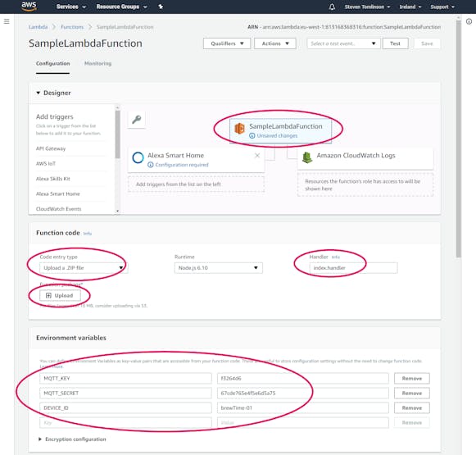476x455 pixels.
Task: Click the empty Value input field
Action: tap(303, 423)
